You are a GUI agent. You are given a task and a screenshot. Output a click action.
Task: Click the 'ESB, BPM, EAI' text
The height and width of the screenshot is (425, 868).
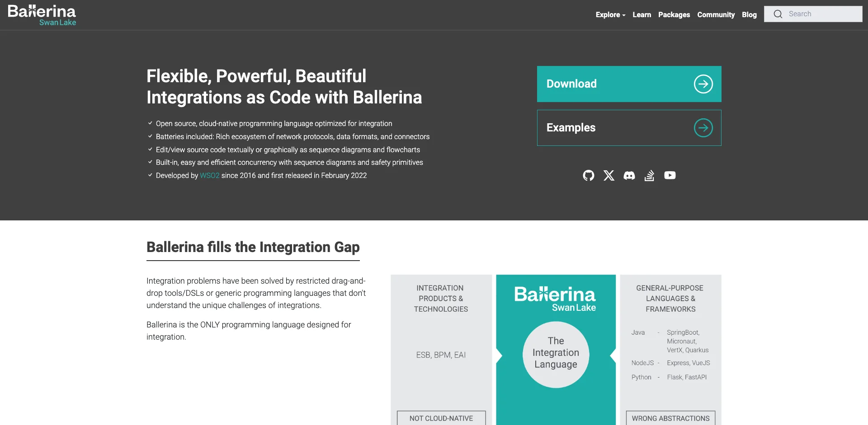[441, 355]
